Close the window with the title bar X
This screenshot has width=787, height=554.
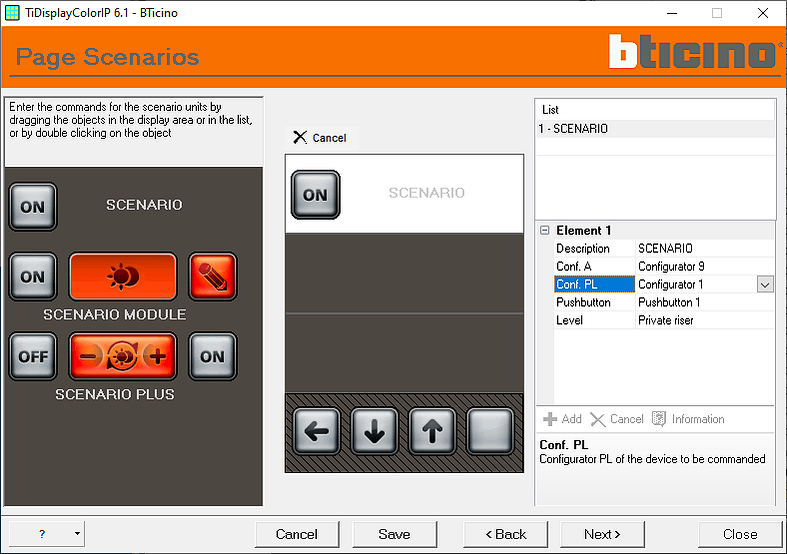(x=762, y=13)
